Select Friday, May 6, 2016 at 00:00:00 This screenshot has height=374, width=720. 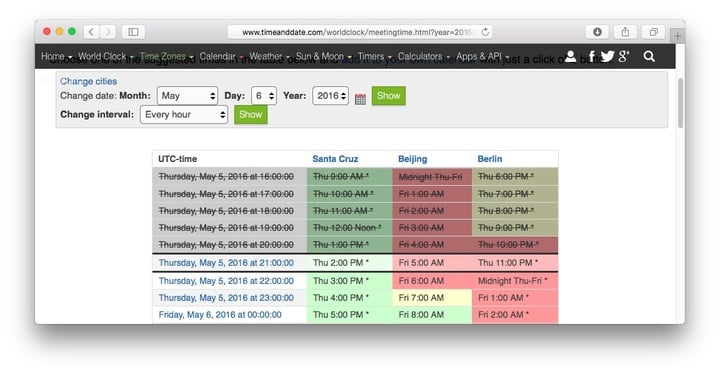coord(220,315)
